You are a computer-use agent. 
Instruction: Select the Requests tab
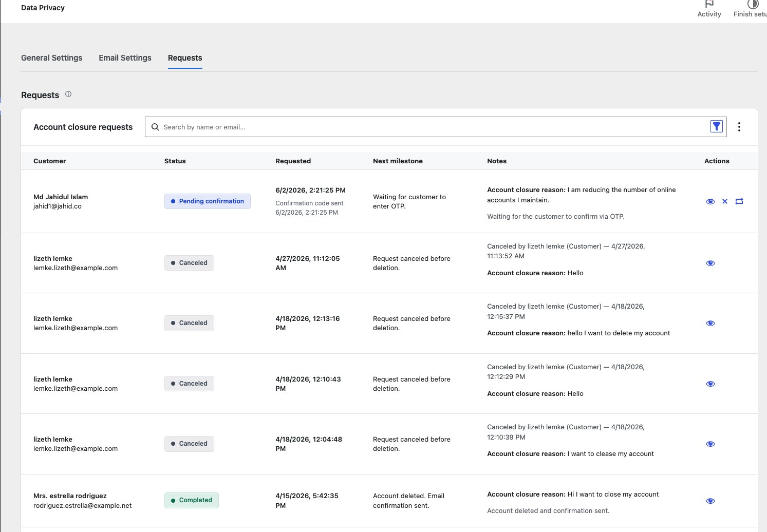[185, 58]
